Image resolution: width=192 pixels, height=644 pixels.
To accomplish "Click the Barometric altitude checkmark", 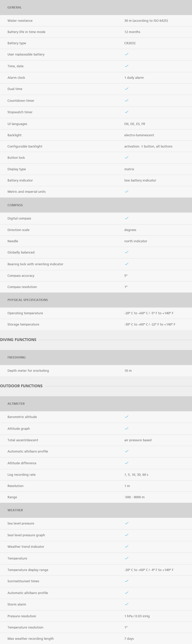I will (x=127, y=417).
